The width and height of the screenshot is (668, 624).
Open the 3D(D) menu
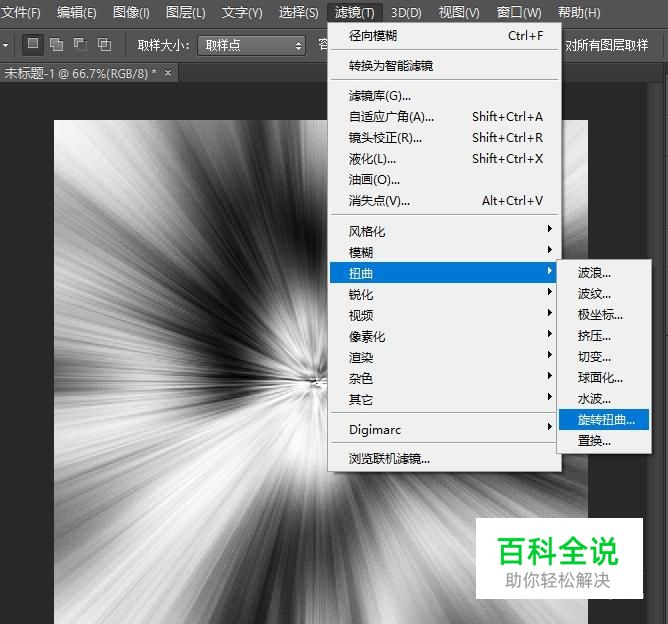coord(406,12)
